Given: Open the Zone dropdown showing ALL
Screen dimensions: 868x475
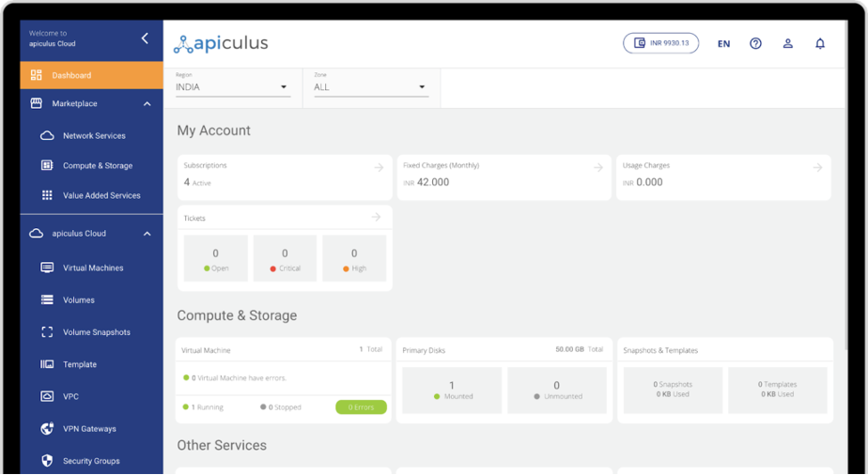Looking at the screenshot, I should coord(370,87).
